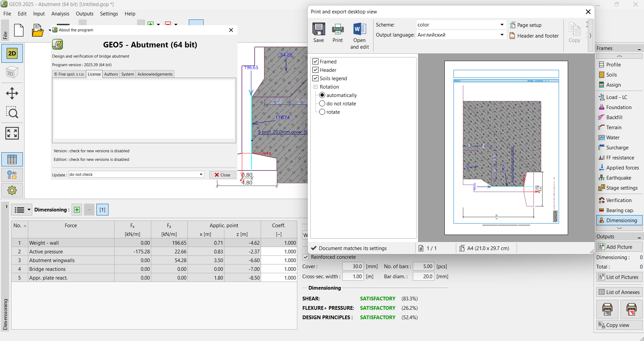
Task: Open drawing settings gear icon
Action: pyautogui.click(x=12, y=190)
